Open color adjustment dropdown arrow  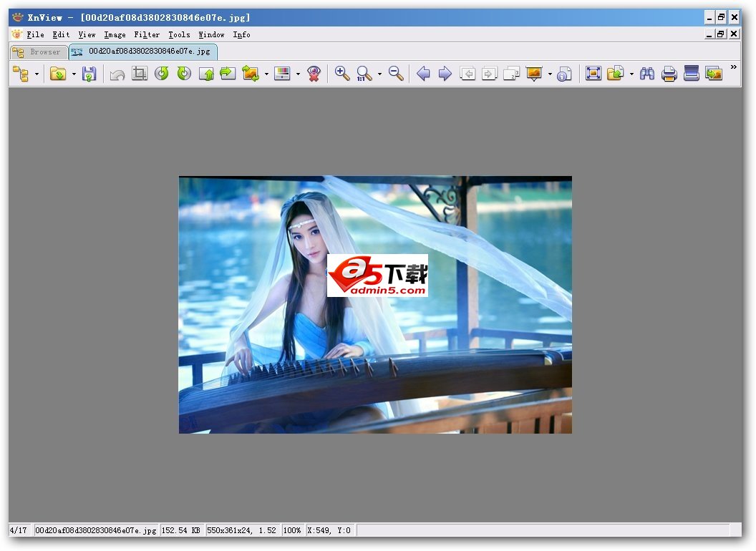298,74
